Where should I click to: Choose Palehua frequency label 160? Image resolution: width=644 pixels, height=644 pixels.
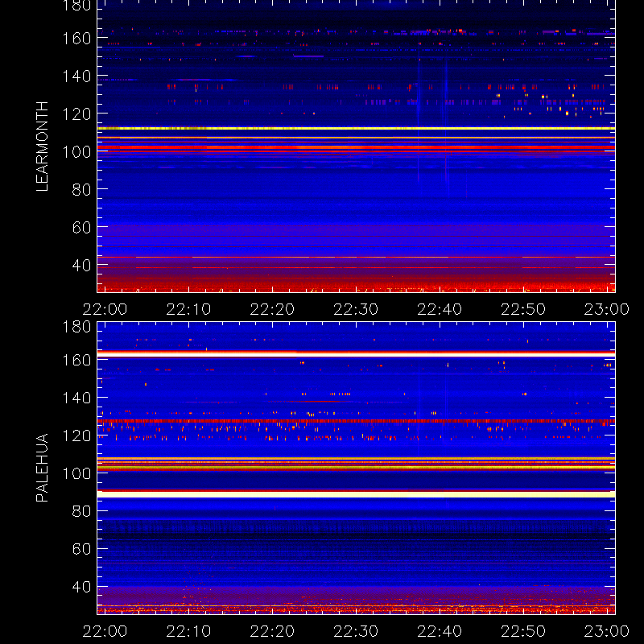pyautogui.click(x=76, y=360)
